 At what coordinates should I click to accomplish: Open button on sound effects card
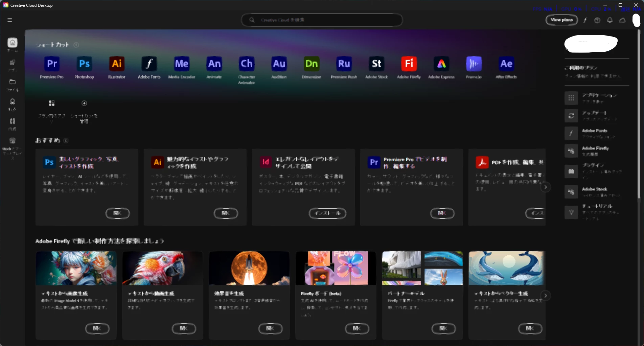[270, 328]
